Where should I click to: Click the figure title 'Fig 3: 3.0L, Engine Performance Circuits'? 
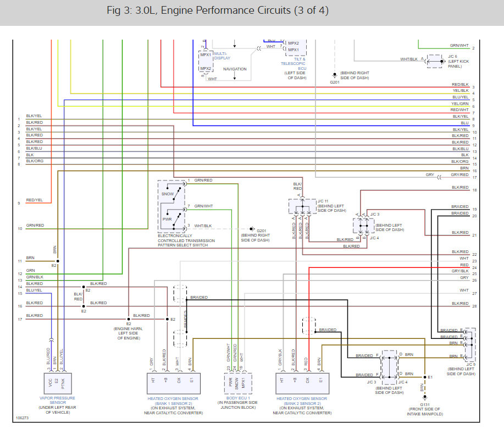click(x=218, y=10)
